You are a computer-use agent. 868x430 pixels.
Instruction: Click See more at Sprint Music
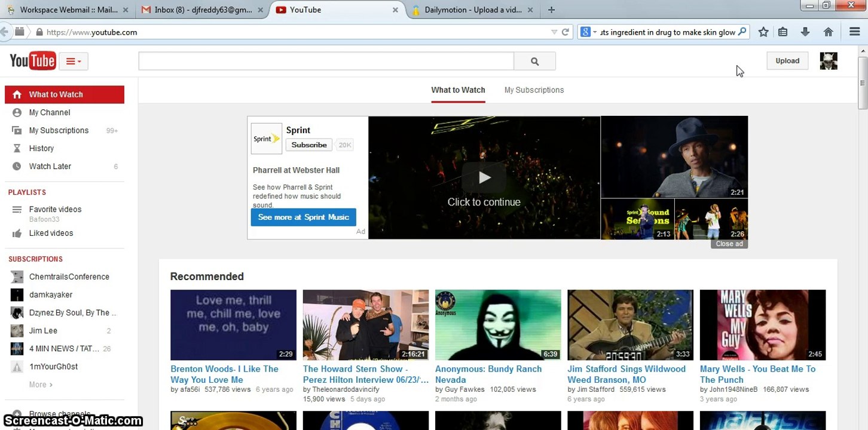303,217
